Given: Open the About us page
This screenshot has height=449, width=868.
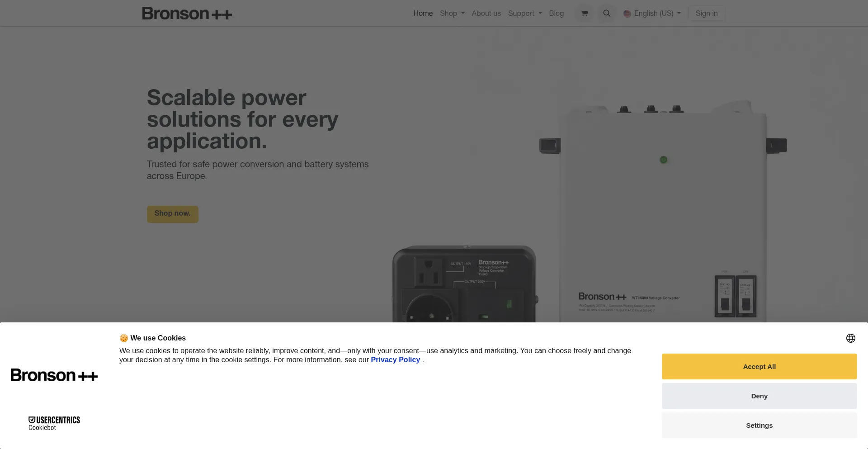Looking at the screenshot, I should point(486,14).
